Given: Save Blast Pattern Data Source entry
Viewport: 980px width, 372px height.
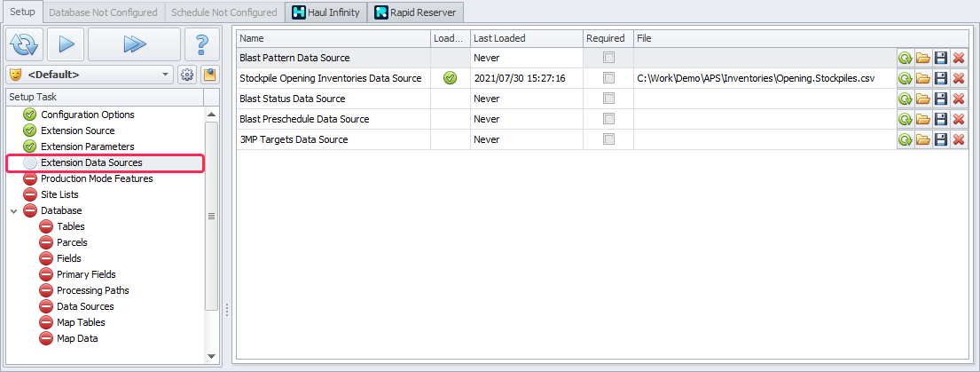Looking at the screenshot, I should pos(941,58).
